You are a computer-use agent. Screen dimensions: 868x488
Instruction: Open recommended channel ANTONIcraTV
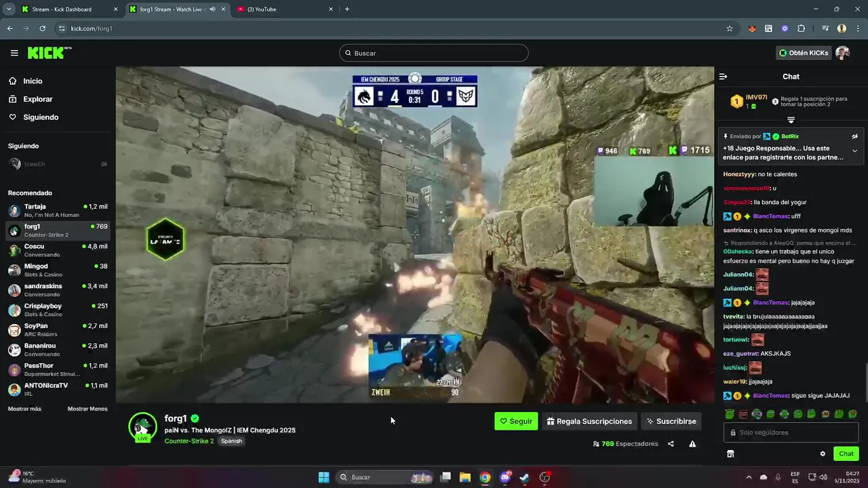(x=58, y=389)
